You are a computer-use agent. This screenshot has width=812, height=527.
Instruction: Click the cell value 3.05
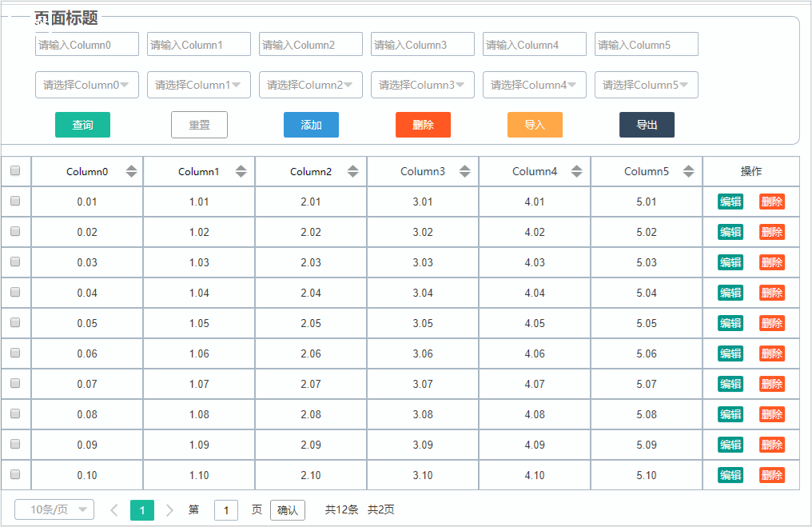[x=423, y=323]
